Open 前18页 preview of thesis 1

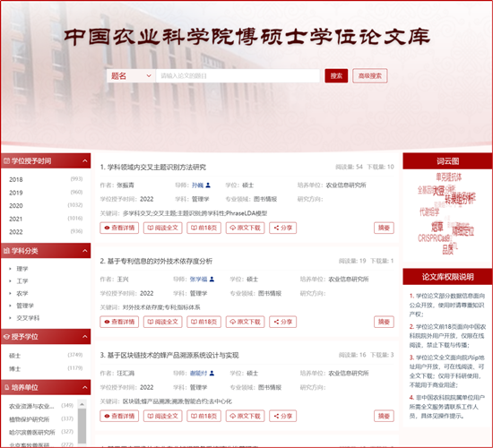pos(204,228)
